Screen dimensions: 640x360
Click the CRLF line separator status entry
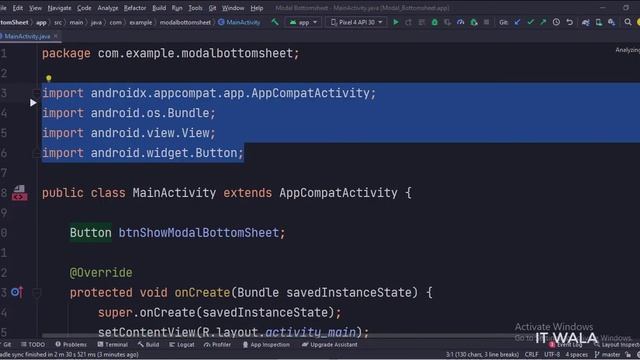(531, 354)
